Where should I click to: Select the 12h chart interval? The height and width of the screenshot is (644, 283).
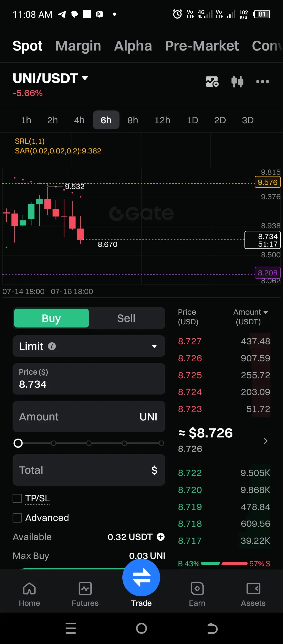click(162, 120)
